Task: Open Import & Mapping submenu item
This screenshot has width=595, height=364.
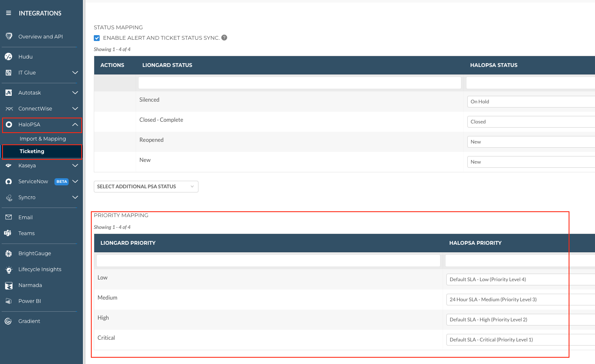Action: [43, 138]
